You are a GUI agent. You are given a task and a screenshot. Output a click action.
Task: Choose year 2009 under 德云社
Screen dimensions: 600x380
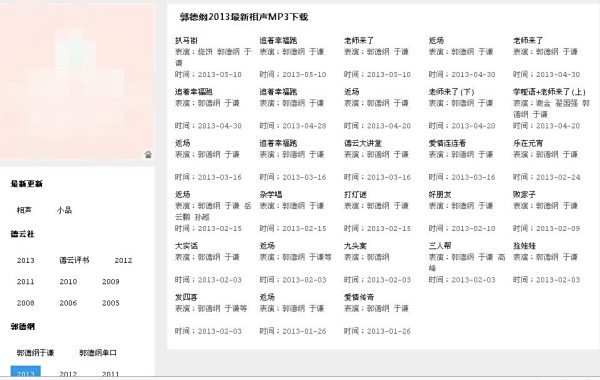pyautogui.click(x=111, y=282)
